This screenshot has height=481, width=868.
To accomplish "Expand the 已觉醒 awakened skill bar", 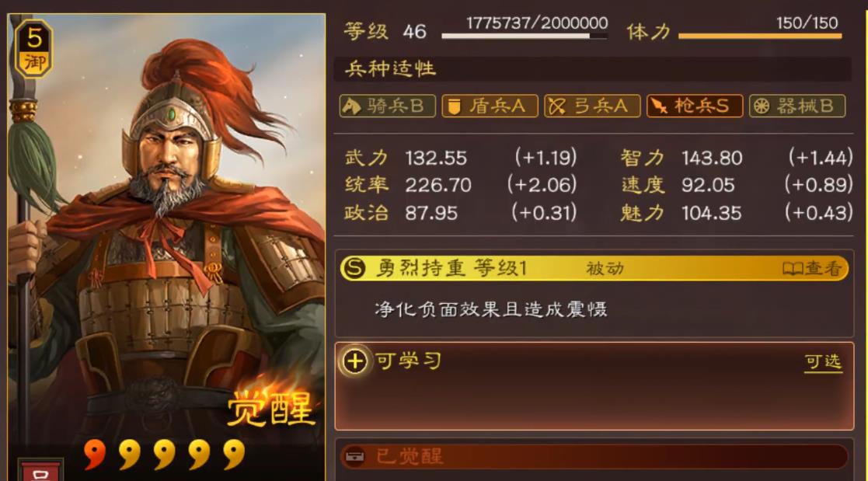I will coord(594,457).
